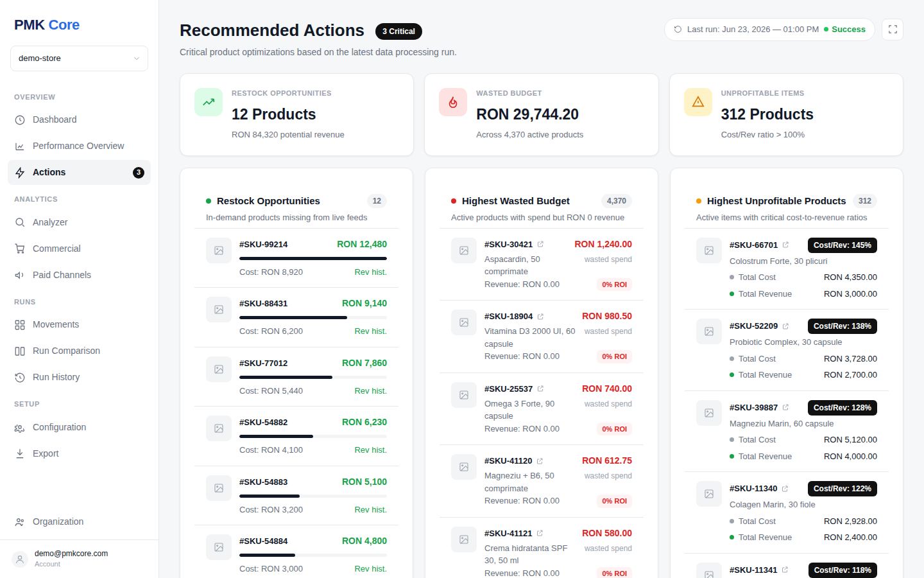Click the Run History clock icon
Image resolution: width=924 pixels, height=578 pixels.
(x=20, y=378)
